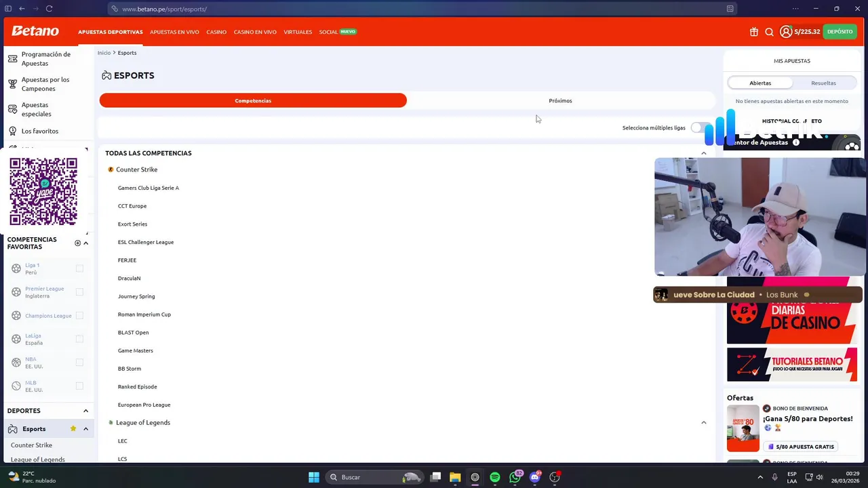Open Discord from the taskbar
This screenshot has width=868, height=488.
(535, 477)
